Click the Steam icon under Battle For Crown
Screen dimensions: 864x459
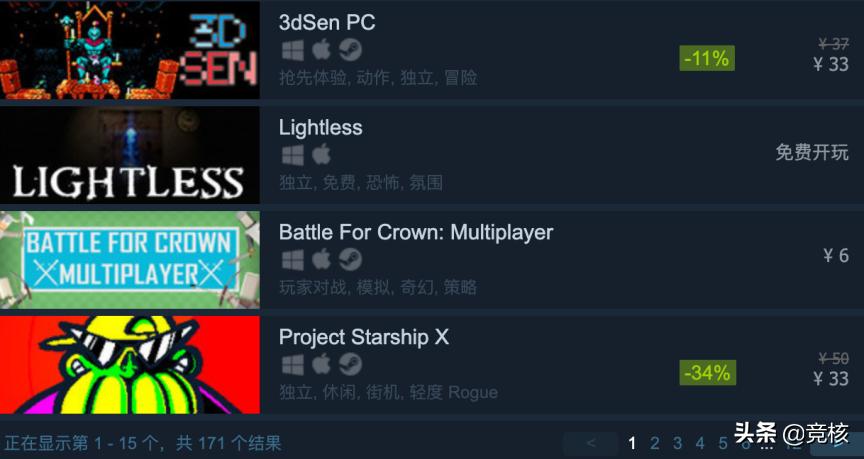[350, 260]
